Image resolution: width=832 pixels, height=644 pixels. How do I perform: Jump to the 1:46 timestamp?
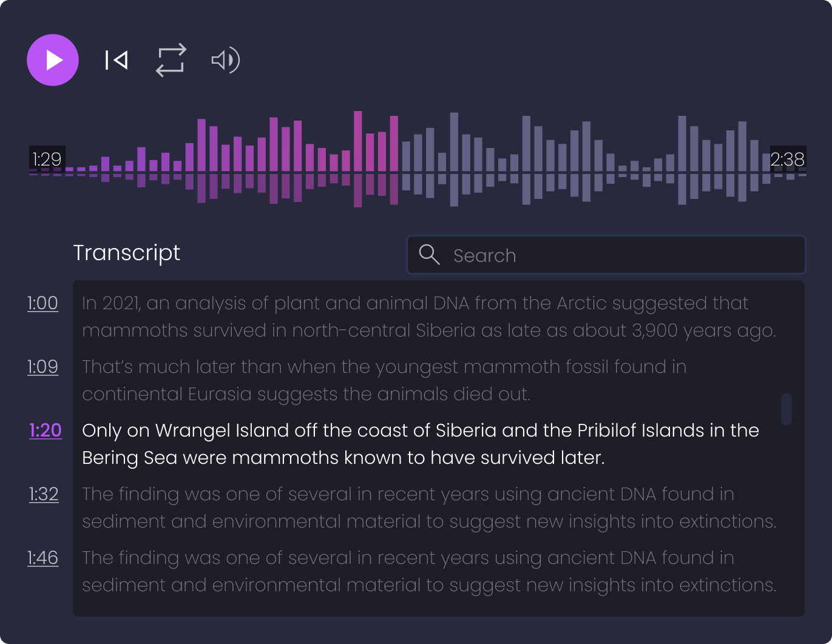(x=42, y=558)
